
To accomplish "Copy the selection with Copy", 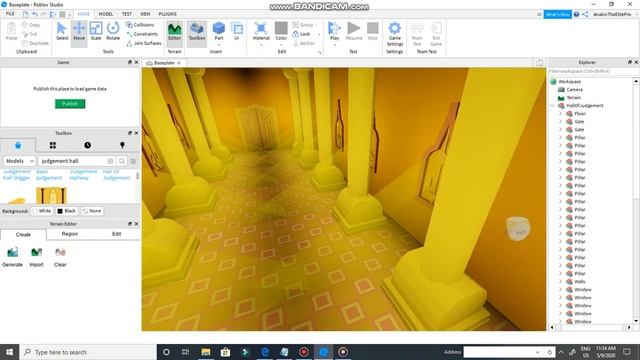I will tap(31, 25).
